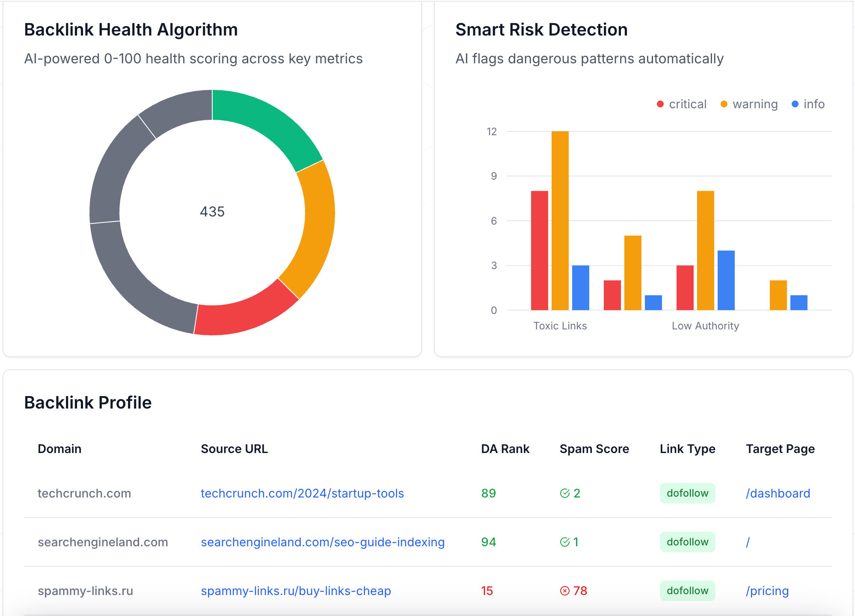
Task: Open the techcrunch.com/2024/startup-tools source link
Action: 302,493
